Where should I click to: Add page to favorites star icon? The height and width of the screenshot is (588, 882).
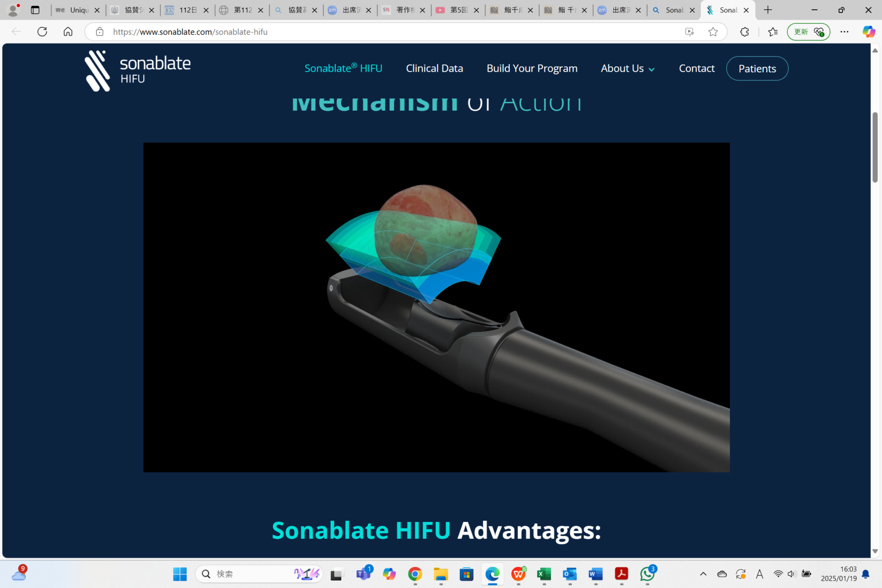click(713, 32)
